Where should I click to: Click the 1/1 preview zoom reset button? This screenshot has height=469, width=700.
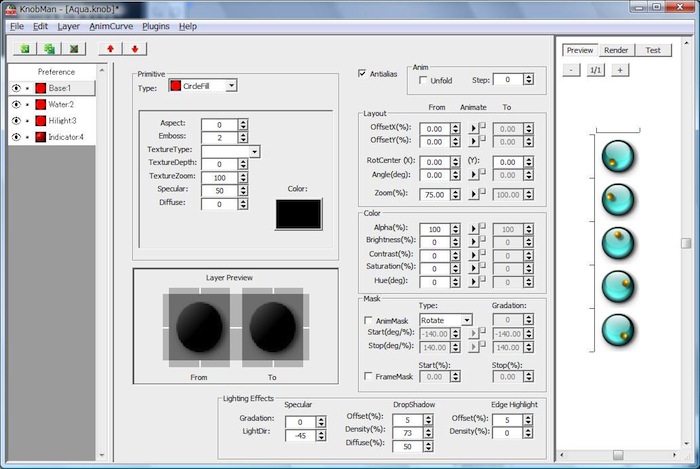click(x=595, y=70)
